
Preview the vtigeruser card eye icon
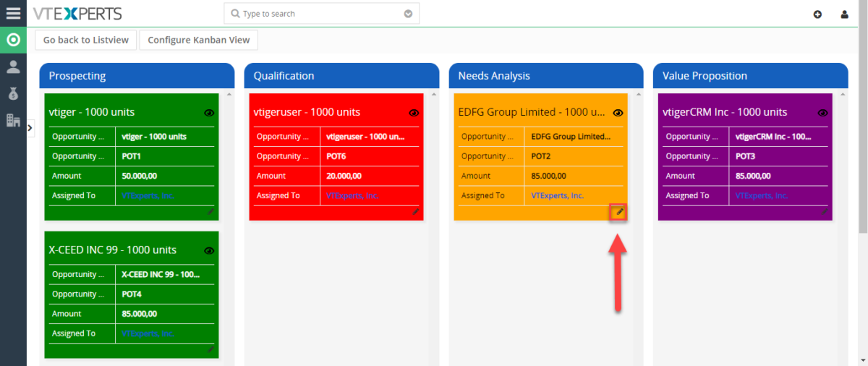click(x=414, y=113)
